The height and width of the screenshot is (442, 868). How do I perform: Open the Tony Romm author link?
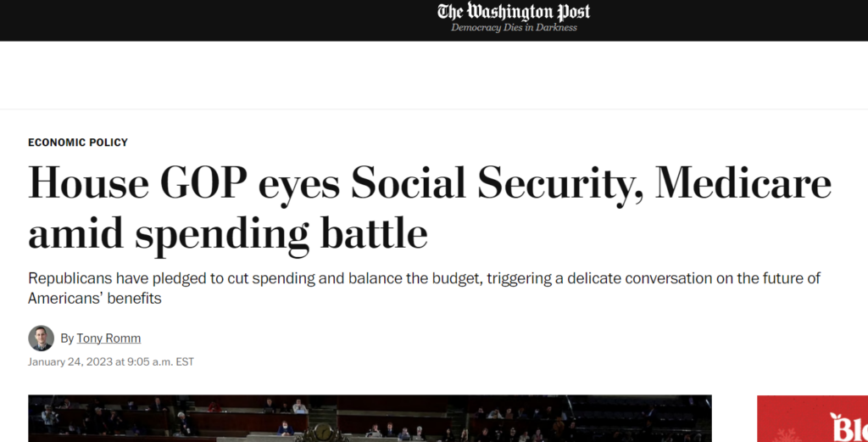coord(108,338)
